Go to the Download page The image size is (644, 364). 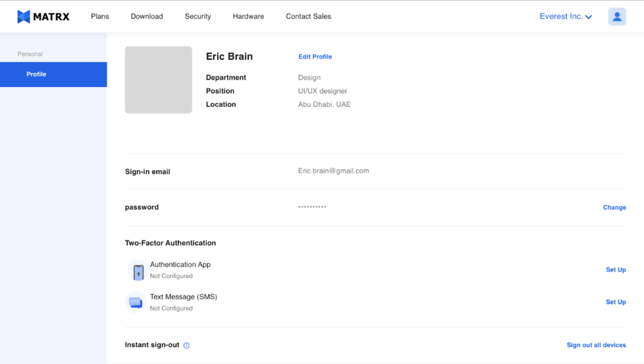tap(147, 17)
